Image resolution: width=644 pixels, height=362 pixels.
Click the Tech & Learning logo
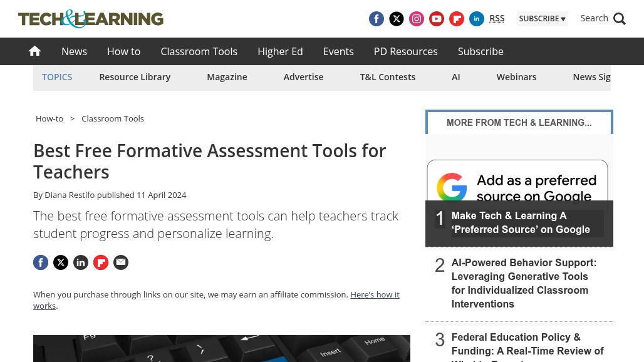91,19
